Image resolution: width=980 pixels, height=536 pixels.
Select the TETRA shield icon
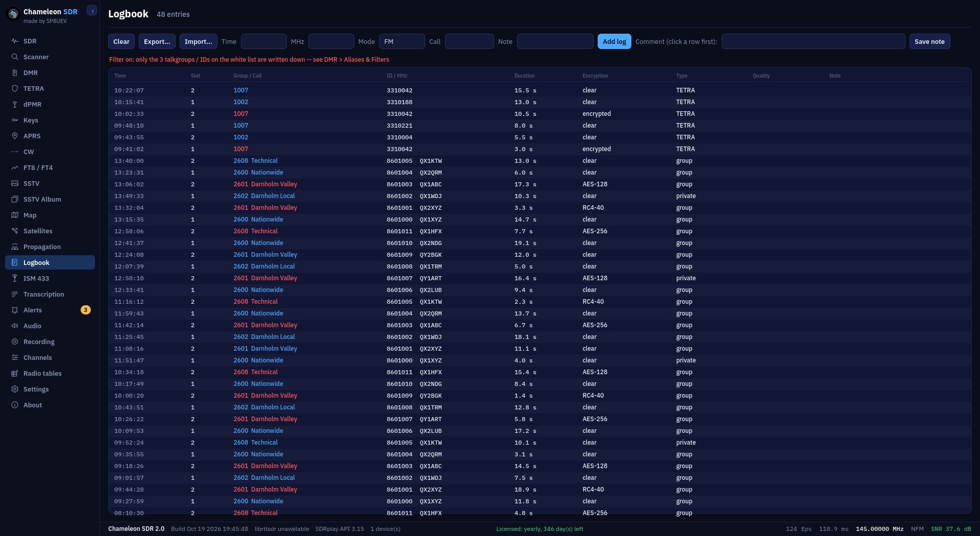[15, 88]
